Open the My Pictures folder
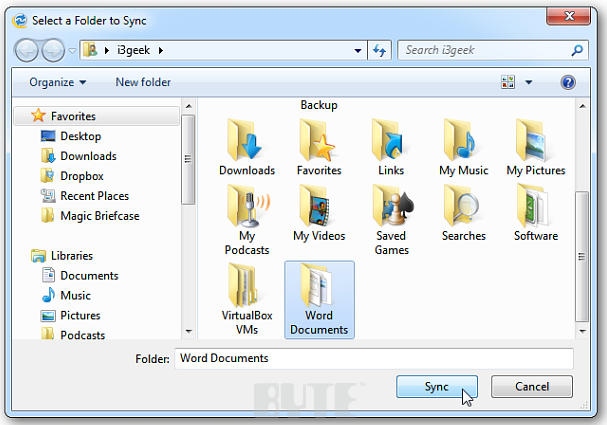The image size is (607, 425). click(x=536, y=140)
